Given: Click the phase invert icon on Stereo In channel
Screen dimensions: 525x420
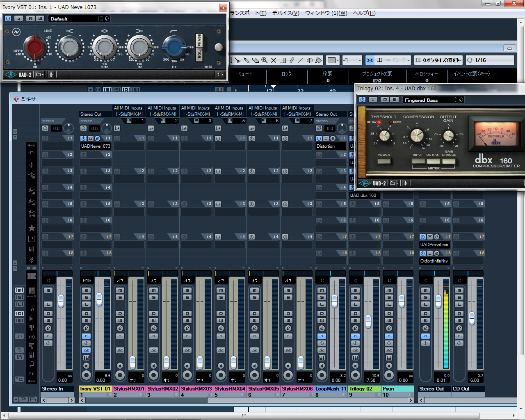Looking at the screenshot, I should tap(45, 128).
